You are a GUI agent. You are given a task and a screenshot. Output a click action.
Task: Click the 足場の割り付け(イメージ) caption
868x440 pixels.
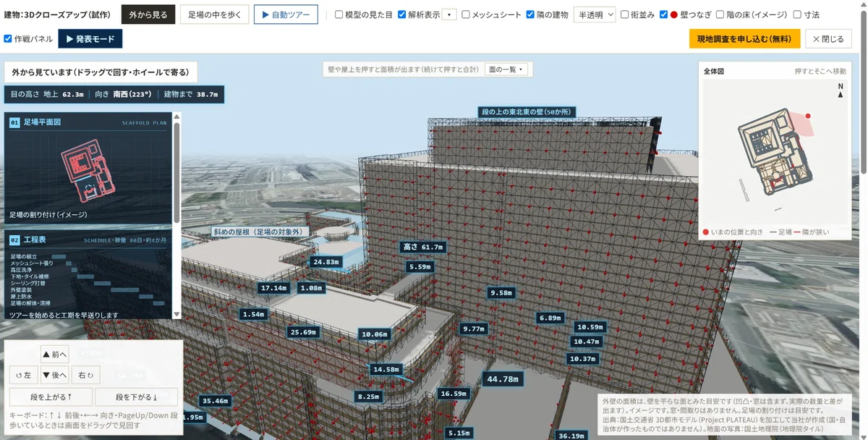[x=48, y=215]
